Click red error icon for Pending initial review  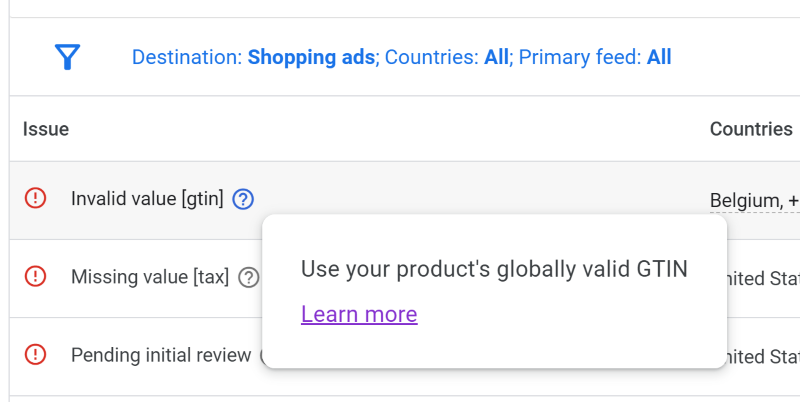[35, 354]
